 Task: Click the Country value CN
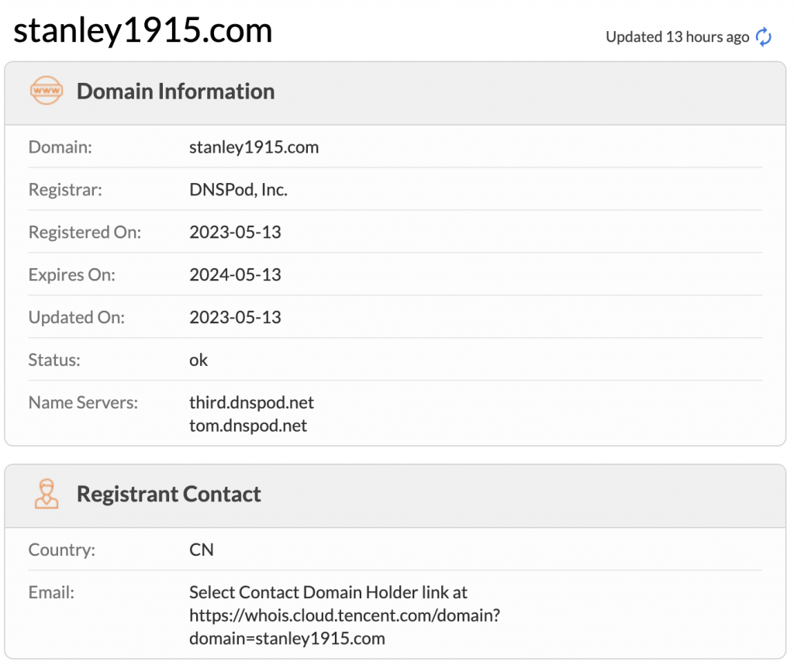202,550
